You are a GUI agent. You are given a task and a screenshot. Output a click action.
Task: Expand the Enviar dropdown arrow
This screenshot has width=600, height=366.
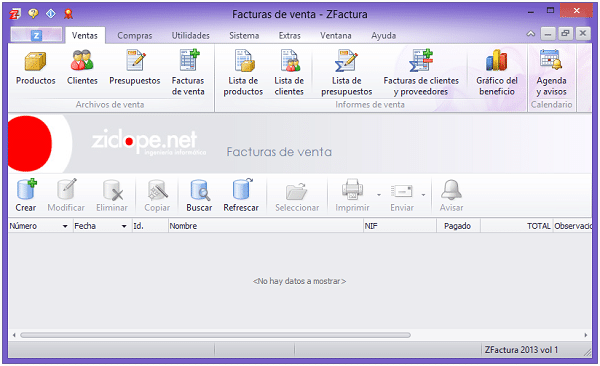(x=423, y=195)
